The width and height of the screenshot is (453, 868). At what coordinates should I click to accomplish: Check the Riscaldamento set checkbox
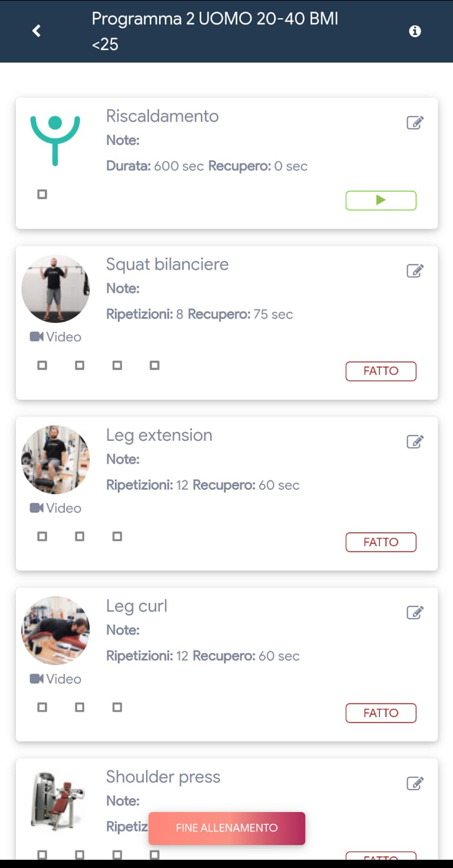(42, 194)
